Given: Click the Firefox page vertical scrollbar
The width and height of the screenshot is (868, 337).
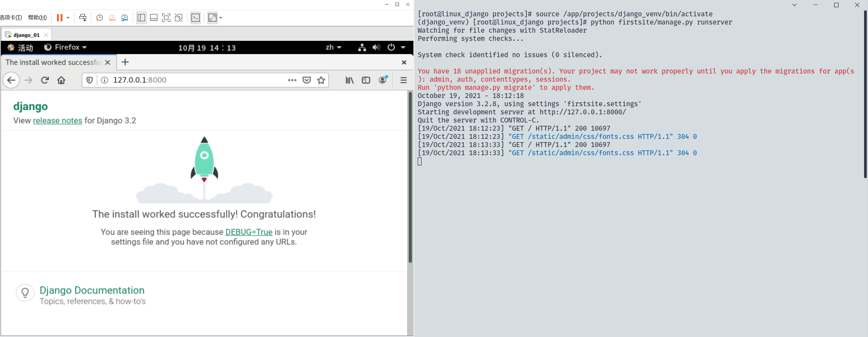Looking at the screenshot, I should (410, 177).
